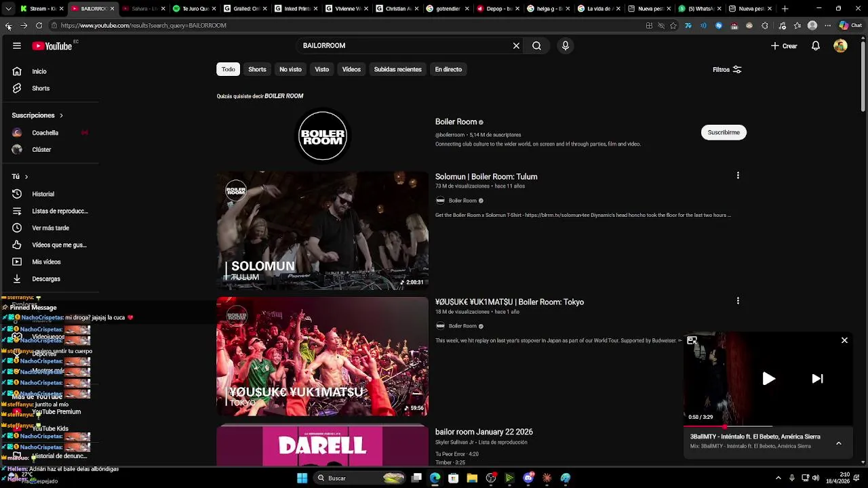The height and width of the screenshot is (488, 868).
Task: Open YouTube notifications bell
Action: [x=816, y=46]
